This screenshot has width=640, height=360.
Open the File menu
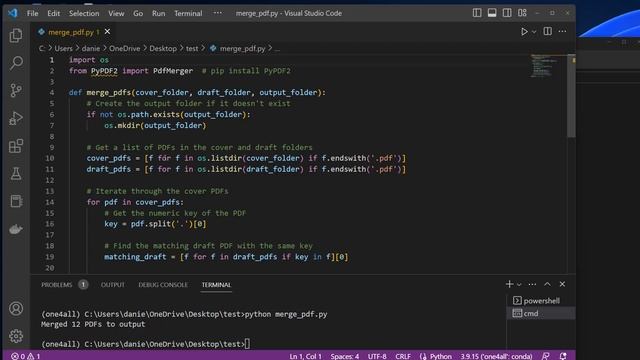click(x=32, y=13)
